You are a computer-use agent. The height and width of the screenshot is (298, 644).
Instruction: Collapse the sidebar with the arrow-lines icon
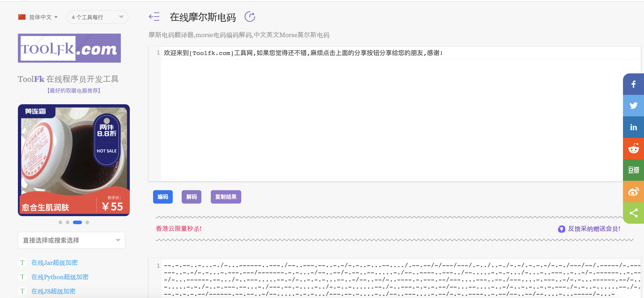[x=154, y=17]
